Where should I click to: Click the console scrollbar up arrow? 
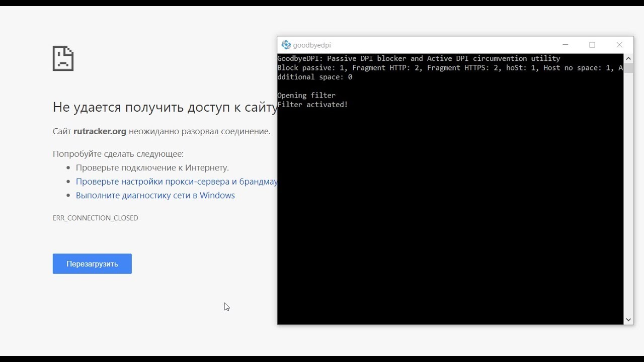628,58
